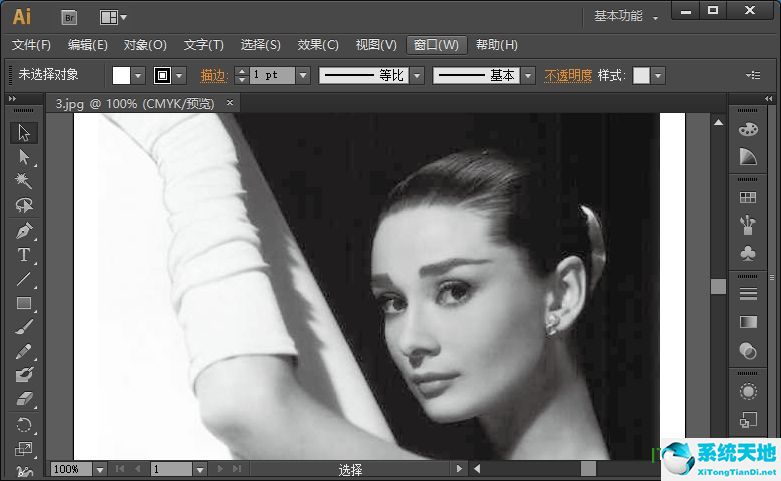The image size is (781, 481).
Task: Expand the 100% zoom level dropdown
Action: (x=100, y=469)
